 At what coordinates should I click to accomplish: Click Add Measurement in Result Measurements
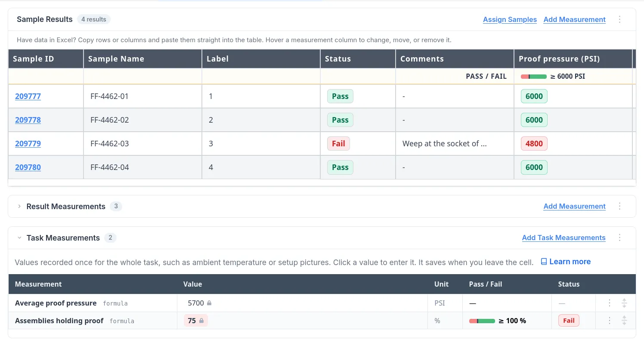click(x=574, y=206)
